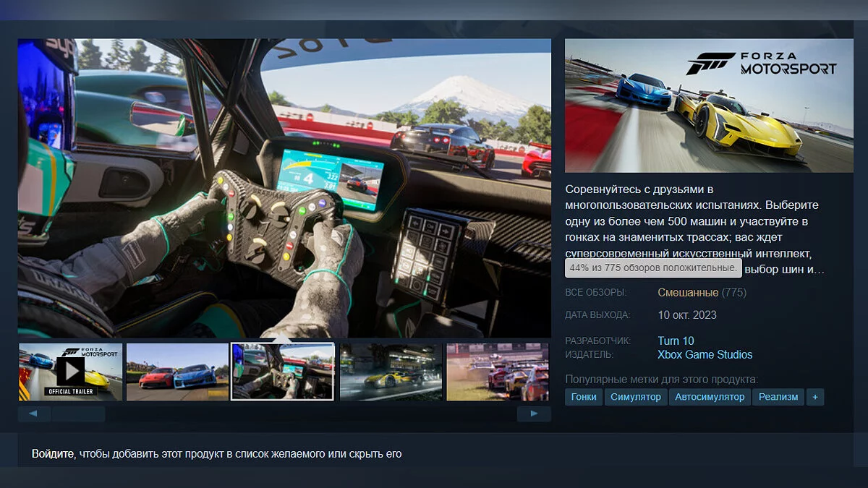This screenshot has width=868, height=488.
Task: Select the Реализм tag
Action: 778,397
